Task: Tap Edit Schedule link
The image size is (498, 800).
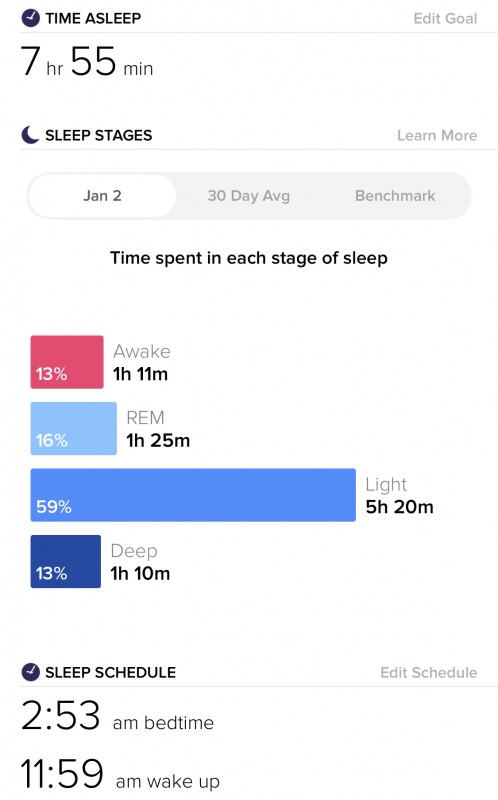Action: click(429, 672)
